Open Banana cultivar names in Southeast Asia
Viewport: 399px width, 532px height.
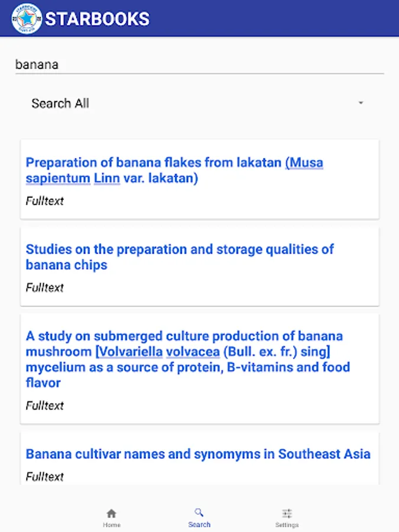(x=198, y=454)
